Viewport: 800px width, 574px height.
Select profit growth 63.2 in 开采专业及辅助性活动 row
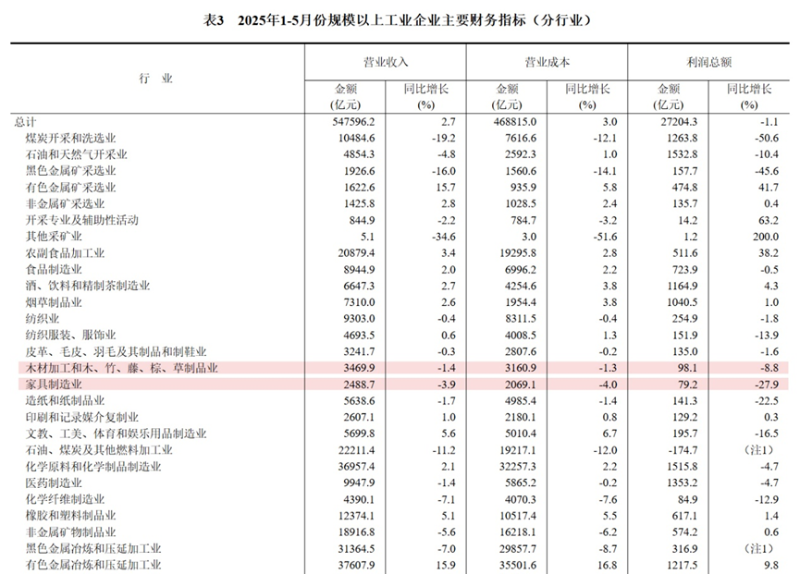coord(768,220)
